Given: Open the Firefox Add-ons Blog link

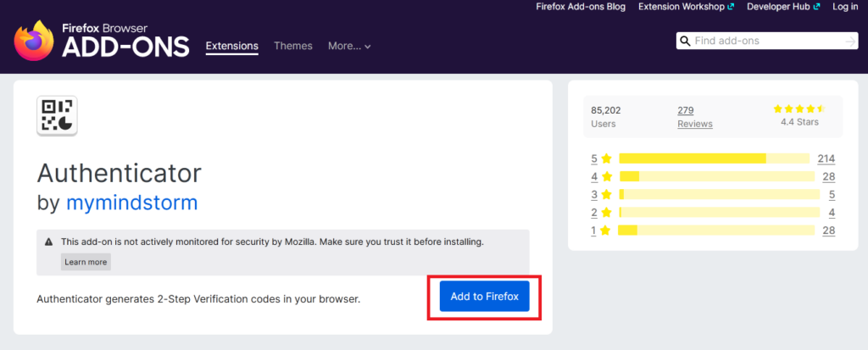Looking at the screenshot, I should pos(581,7).
